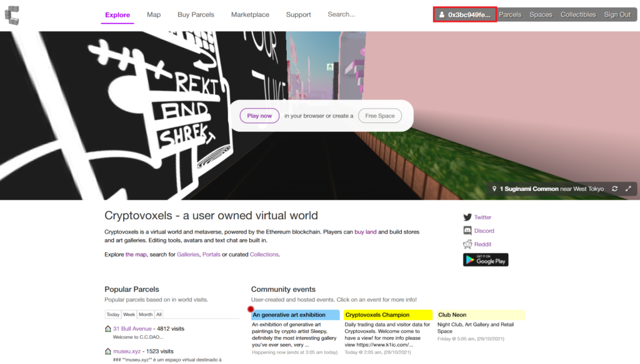
Task: Click the Community events heading
Action: coord(283,289)
